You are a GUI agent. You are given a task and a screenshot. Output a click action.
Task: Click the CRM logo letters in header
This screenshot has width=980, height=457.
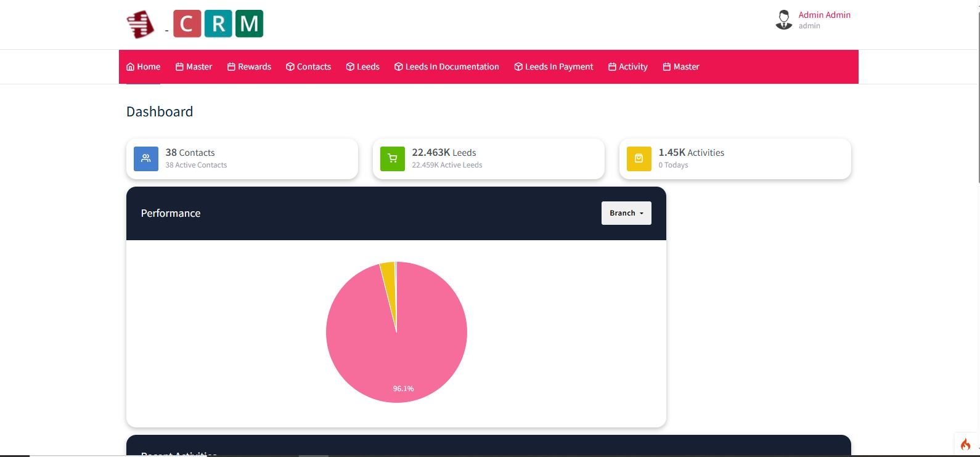[218, 24]
